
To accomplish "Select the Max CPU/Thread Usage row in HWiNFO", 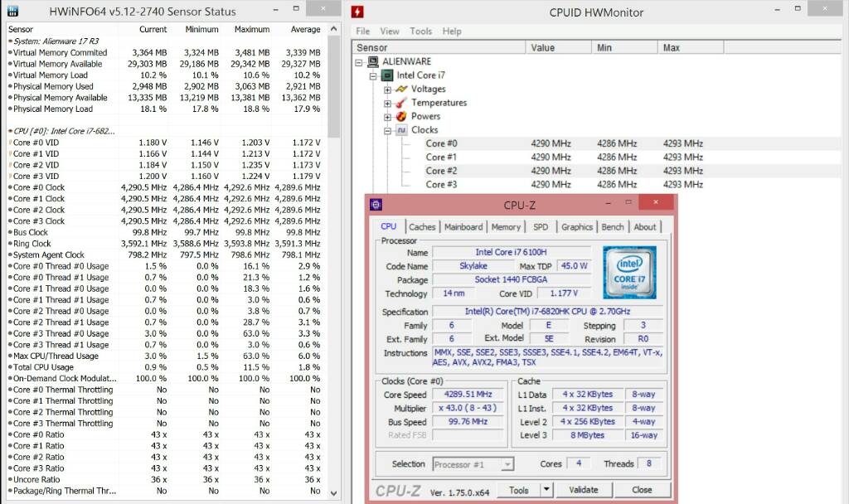I will 165,356.
